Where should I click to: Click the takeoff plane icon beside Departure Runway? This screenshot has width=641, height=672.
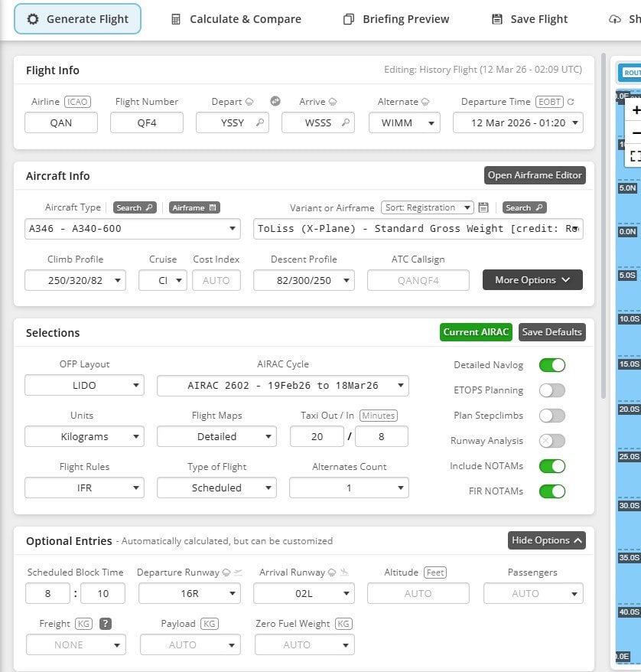pos(239,573)
